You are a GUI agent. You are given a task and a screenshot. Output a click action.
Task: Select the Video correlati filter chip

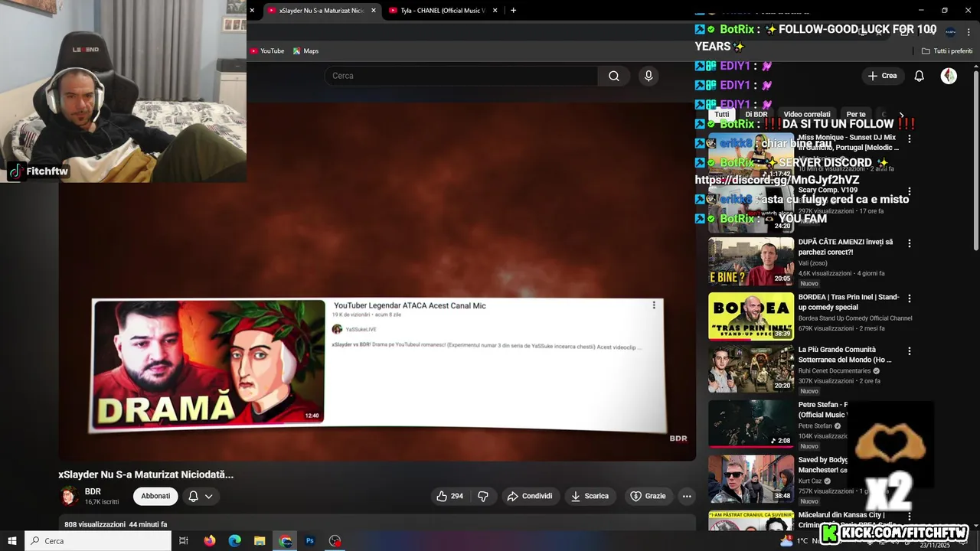pyautogui.click(x=807, y=115)
